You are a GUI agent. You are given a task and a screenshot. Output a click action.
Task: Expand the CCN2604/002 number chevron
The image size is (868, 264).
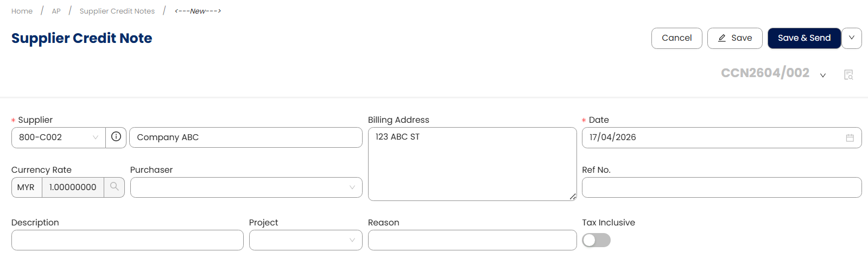click(823, 75)
